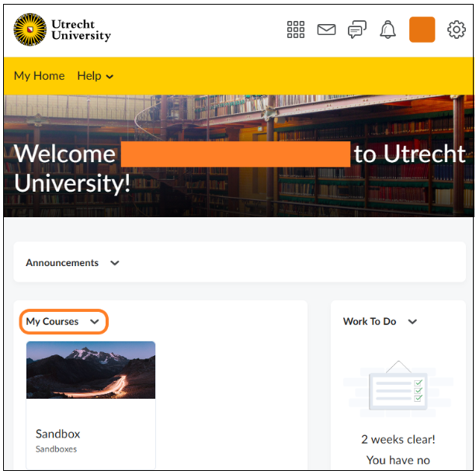Click the Work To Do heading
This screenshot has width=476, height=474.
[370, 321]
